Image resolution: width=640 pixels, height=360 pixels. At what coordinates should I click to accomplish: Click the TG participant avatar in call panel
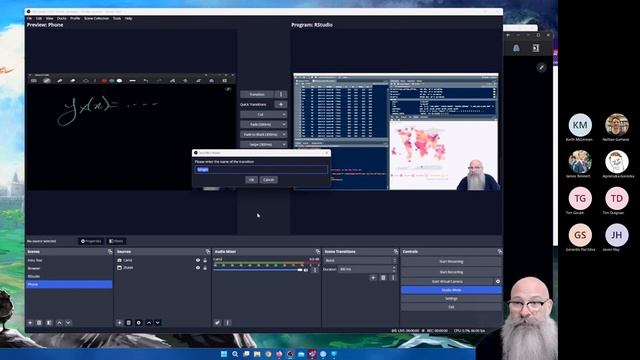coord(580,198)
